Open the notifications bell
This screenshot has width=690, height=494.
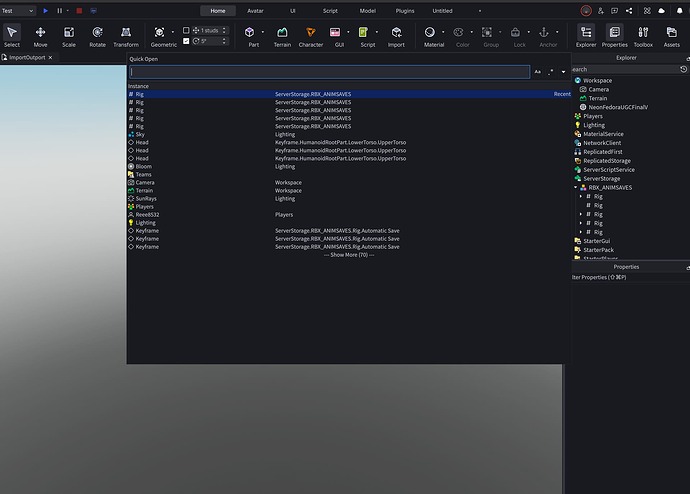click(x=679, y=11)
